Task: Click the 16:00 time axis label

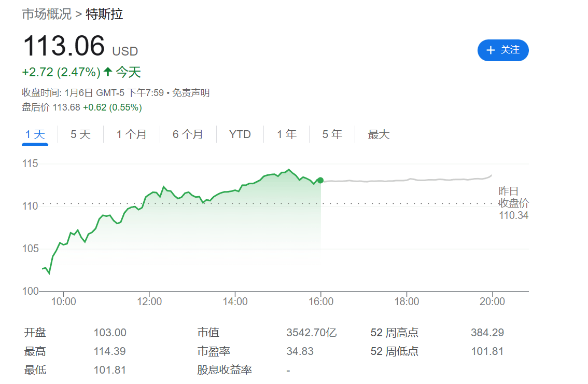Action: [x=321, y=301]
